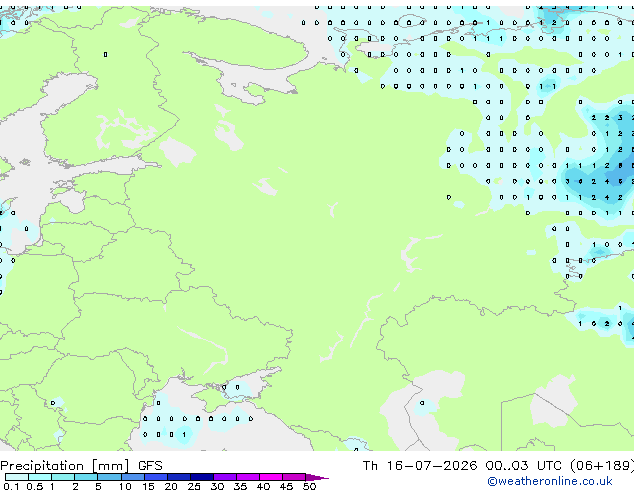Pick the 0.5 to 1 mm legend swatch
This screenshot has width=634, height=490.
(x=40, y=477)
